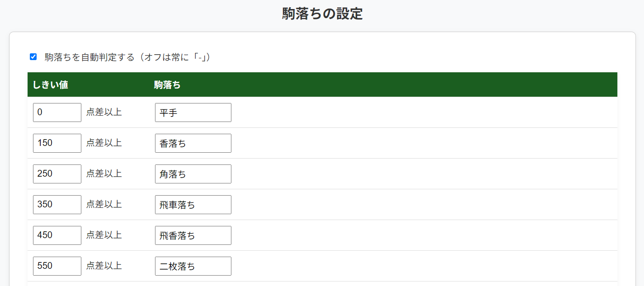Focus the 香落ち text field
The image size is (644, 286).
tap(193, 143)
